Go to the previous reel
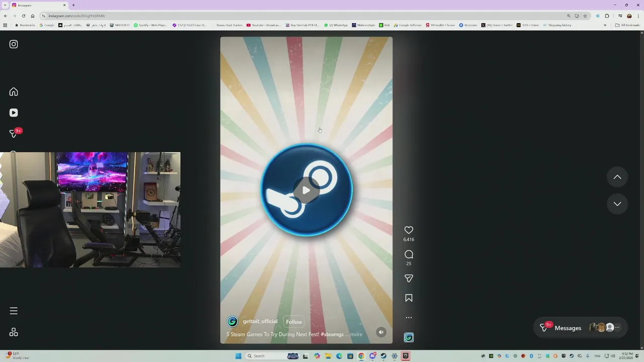 click(x=617, y=177)
